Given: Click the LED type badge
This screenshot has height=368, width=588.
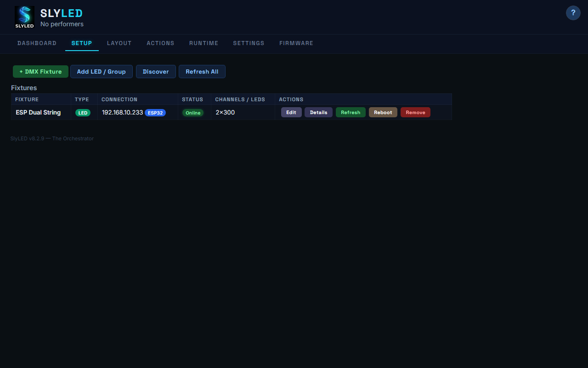Looking at the screenshot, I should [x=83, y=112].
